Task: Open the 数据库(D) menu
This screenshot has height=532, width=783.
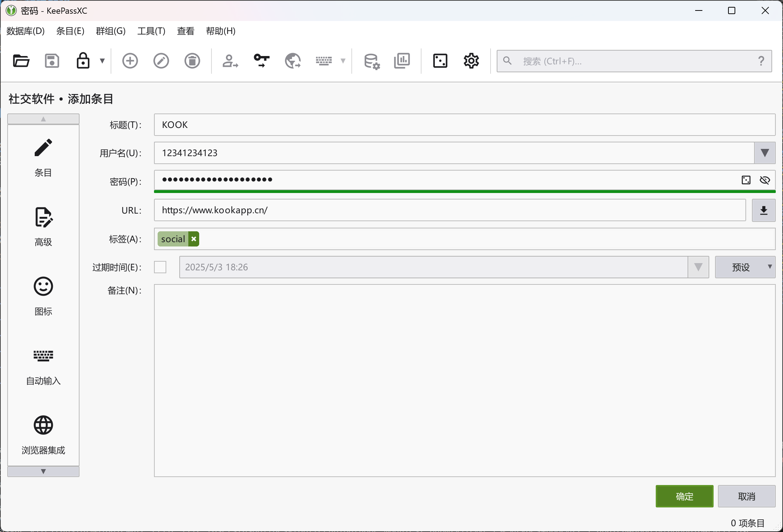Action: (x=26, y=31)
